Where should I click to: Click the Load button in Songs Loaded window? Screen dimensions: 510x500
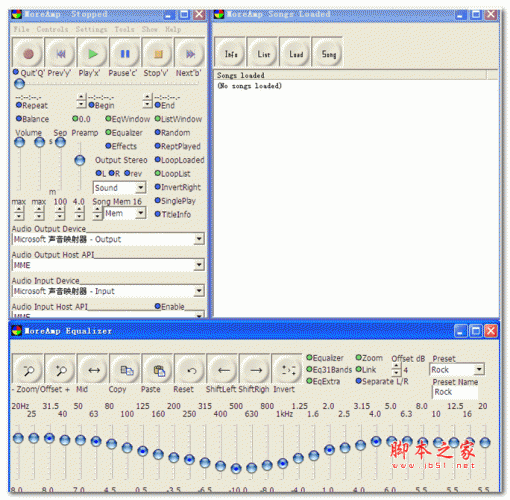(295, 53)
